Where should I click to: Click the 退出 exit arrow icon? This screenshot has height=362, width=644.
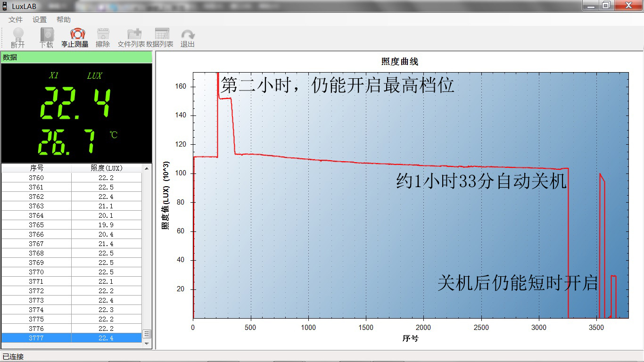(188, 34)
